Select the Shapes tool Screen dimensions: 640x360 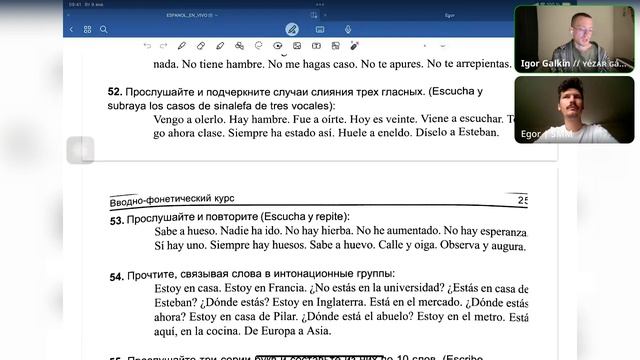point(239,46)
